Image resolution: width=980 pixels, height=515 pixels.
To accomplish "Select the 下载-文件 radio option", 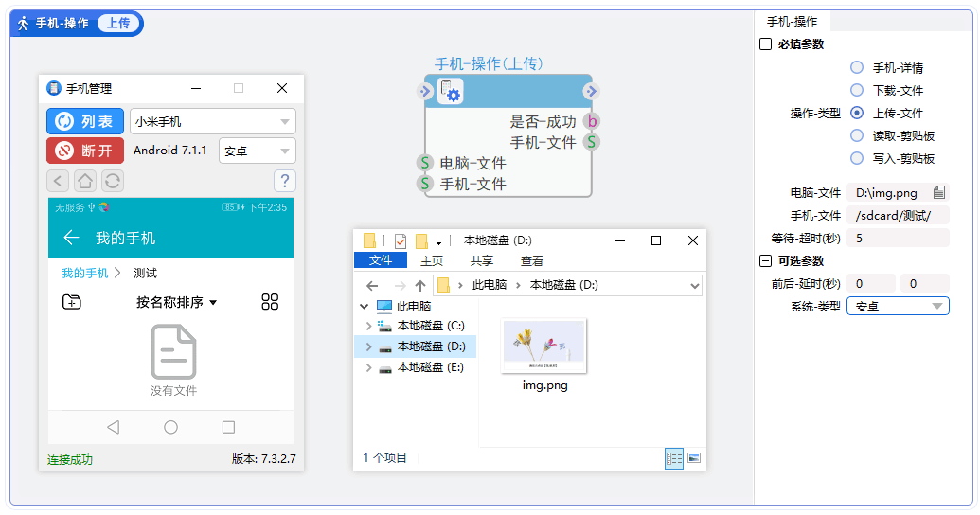I will click(x=857, y=90).
